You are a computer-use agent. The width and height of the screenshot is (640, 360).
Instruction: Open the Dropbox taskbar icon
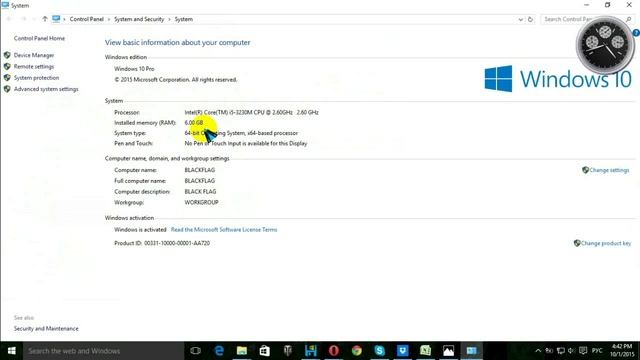tap(403, 351)
